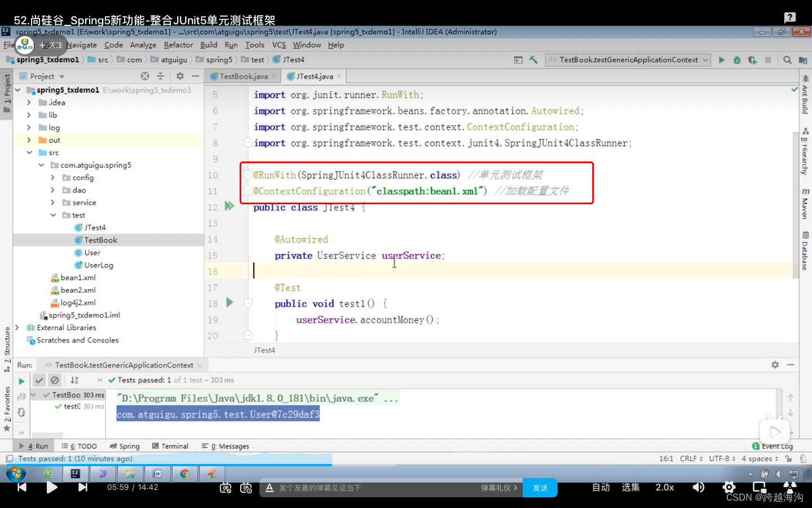
Task: Click the Stop square icon in main toolbar
Action: (x=767, y=60)
